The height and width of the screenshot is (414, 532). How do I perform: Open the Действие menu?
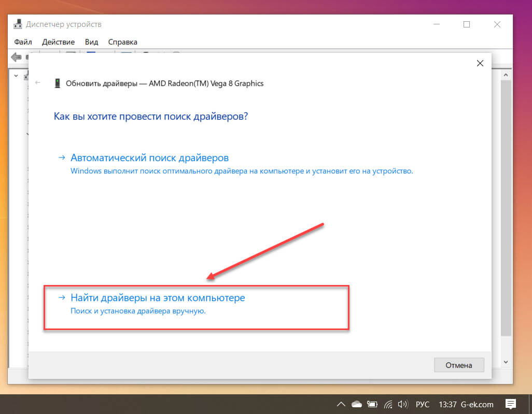pyautogui.click(x=58, y=42)
